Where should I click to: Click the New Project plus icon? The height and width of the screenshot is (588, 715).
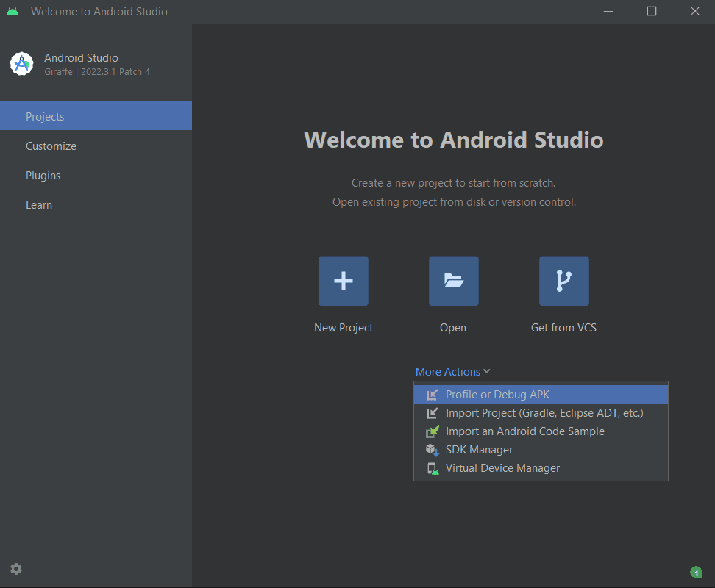point(344,281)
